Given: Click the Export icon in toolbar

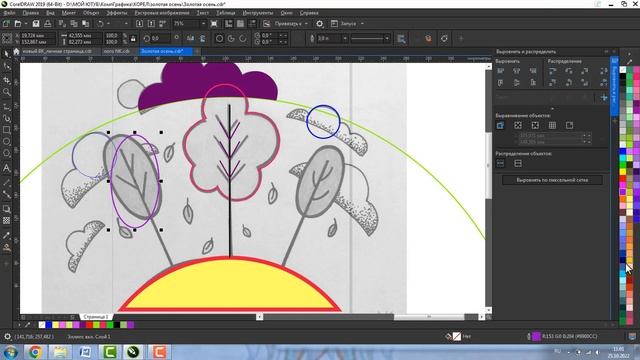Looking at the screenshot, I should pyautogui.click(x=151, y=24).
